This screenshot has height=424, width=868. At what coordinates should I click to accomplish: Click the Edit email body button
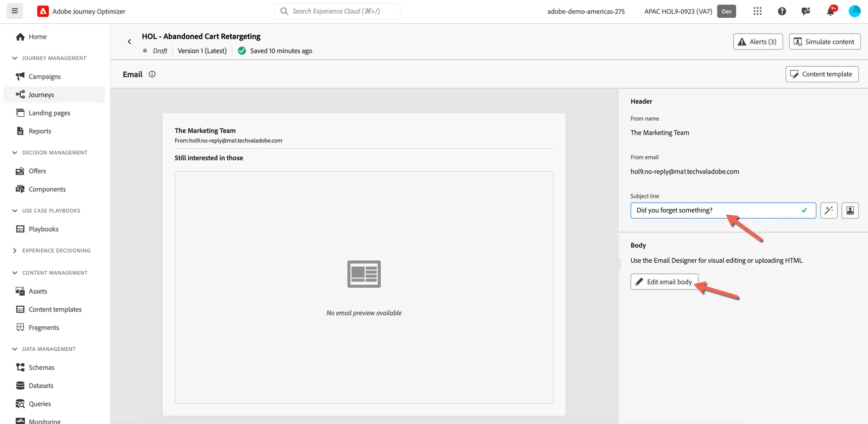coord(665,281)
